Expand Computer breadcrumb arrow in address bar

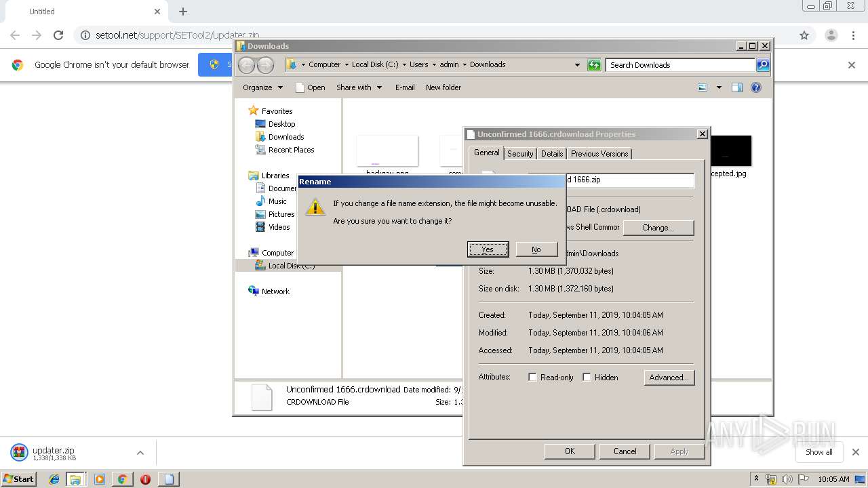click(346, 65)
